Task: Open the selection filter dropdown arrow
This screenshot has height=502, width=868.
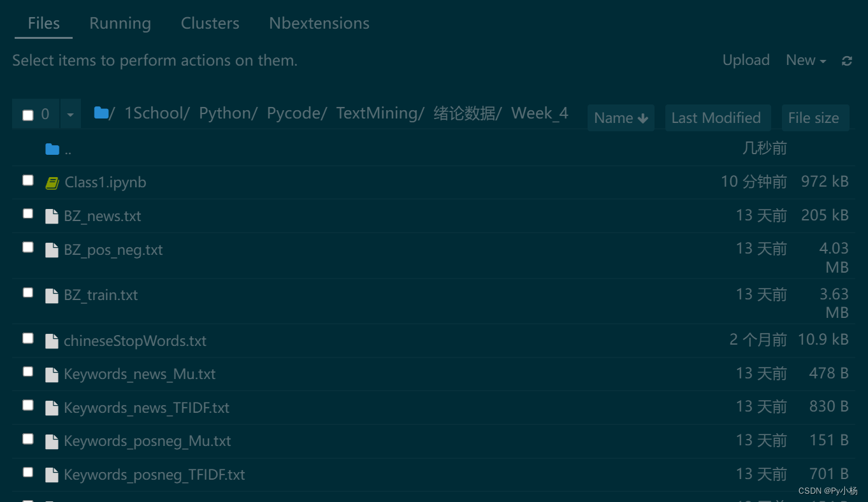Action: (70, 113)
